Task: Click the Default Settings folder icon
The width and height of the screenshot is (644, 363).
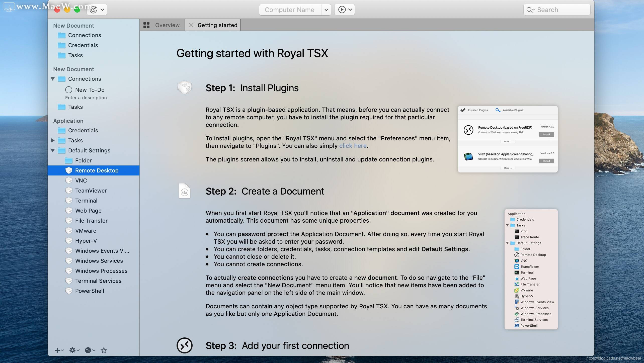Action: point(62,150)
